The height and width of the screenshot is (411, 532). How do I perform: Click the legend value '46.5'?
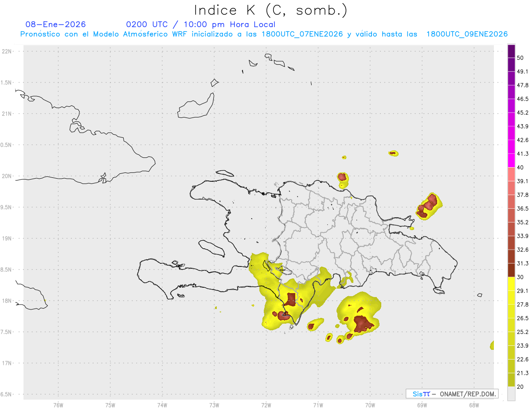[x=523, y=99]
